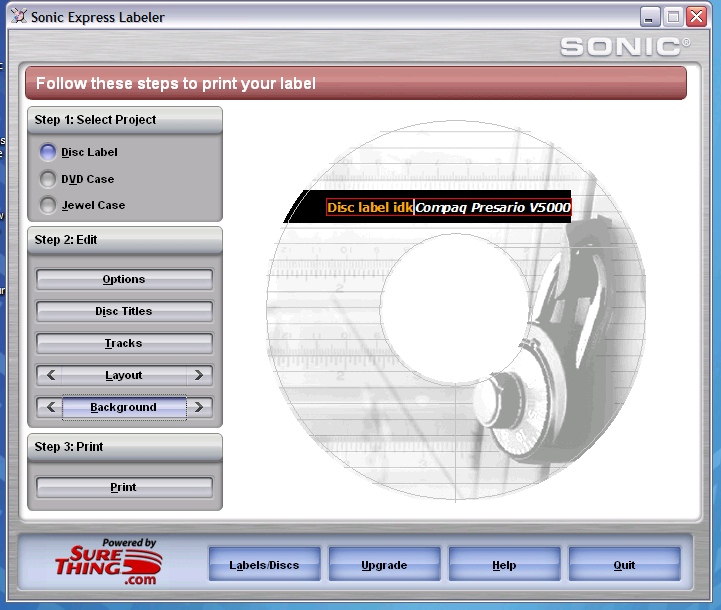Viewport: 721px width, 610px height.
Task: Select the Jewel Case radio button
Action: point(48,205)
